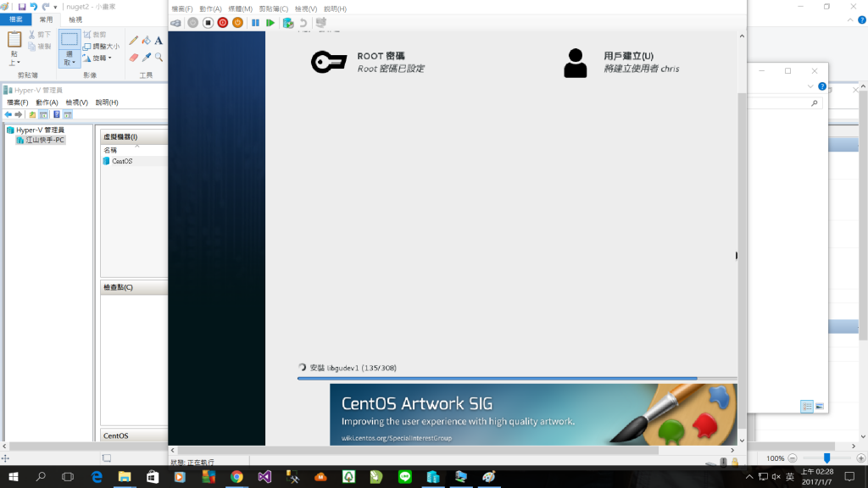Create a checkpoint with the checkpoint icon

coord(288,23)
